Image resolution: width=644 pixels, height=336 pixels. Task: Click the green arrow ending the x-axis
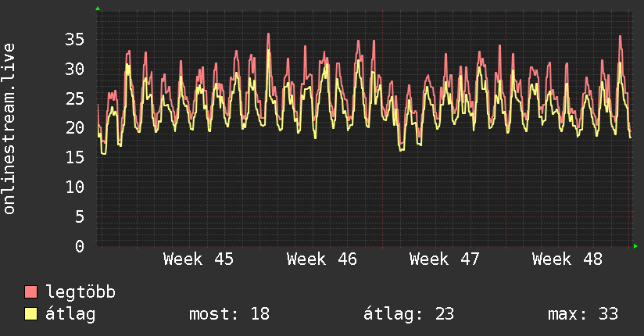tap(635, 246)
